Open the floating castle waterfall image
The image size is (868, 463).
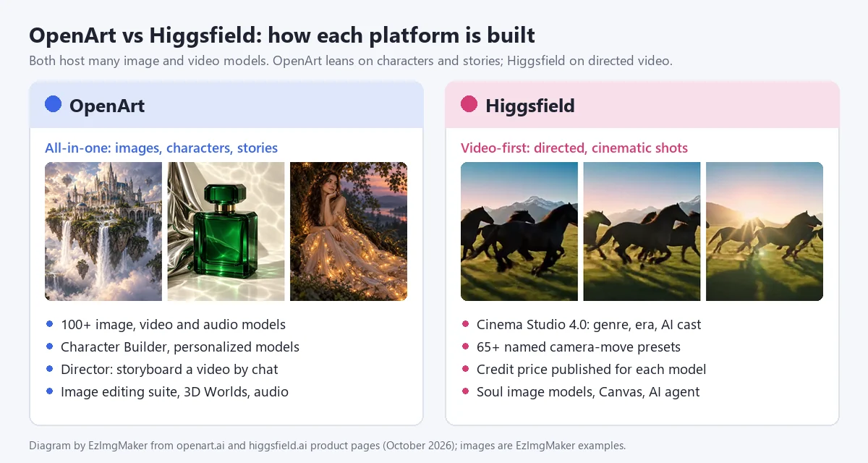tap(103, 231)
